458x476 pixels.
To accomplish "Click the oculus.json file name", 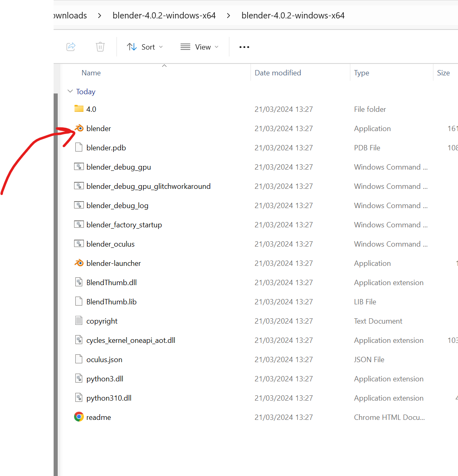I will pyautogui.click(x=104, y=360).
